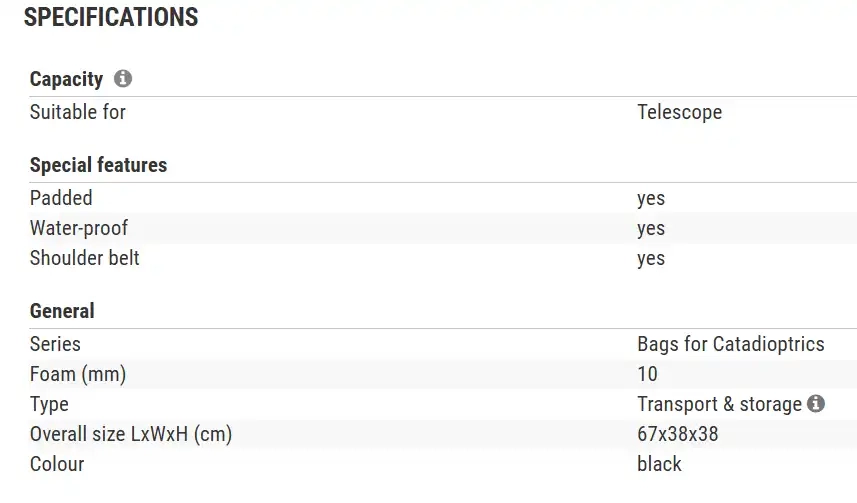Click the Shoulder belt row label

pos(85,258)
